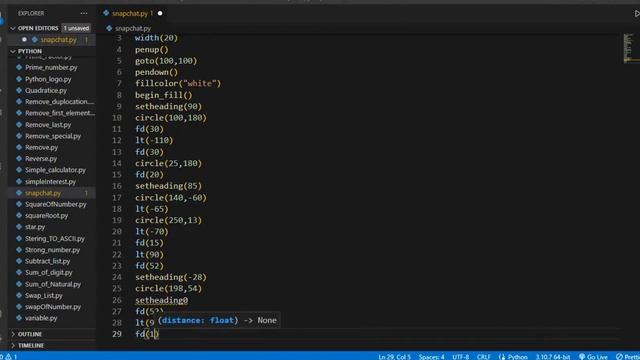Select interpreter 3.10.7 64-bit
This screenshot has width=640, height=360.
553,356
